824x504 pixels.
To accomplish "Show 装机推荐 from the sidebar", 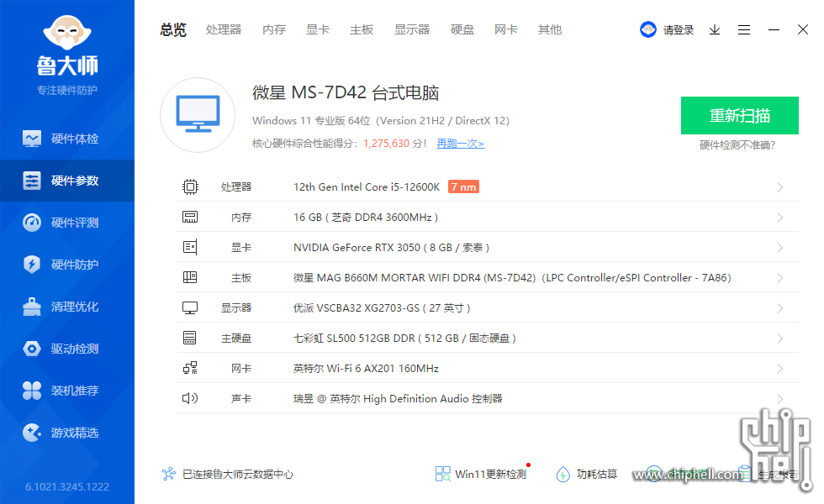I will [x=67, y=391].
